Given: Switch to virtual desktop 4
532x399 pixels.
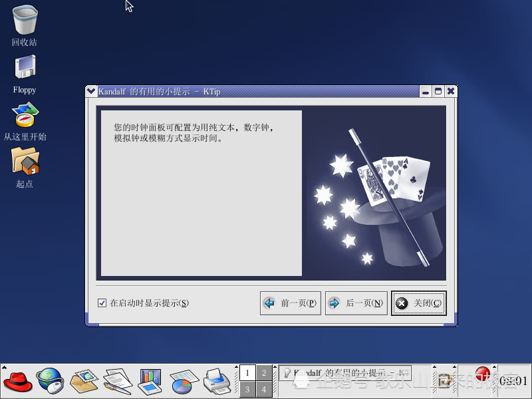Looking at the screenshot, I should point(264,389).
